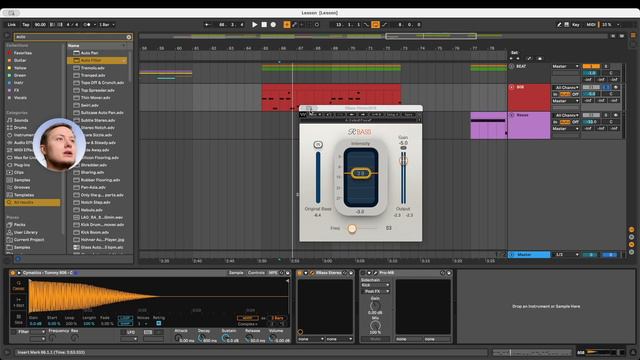640x360 pixels.
Task: Open Current Project under Places
Action: [29, 240]
